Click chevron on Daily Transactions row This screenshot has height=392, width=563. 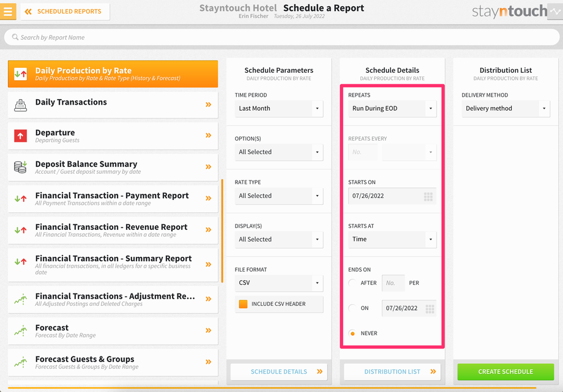click(208, 105)
